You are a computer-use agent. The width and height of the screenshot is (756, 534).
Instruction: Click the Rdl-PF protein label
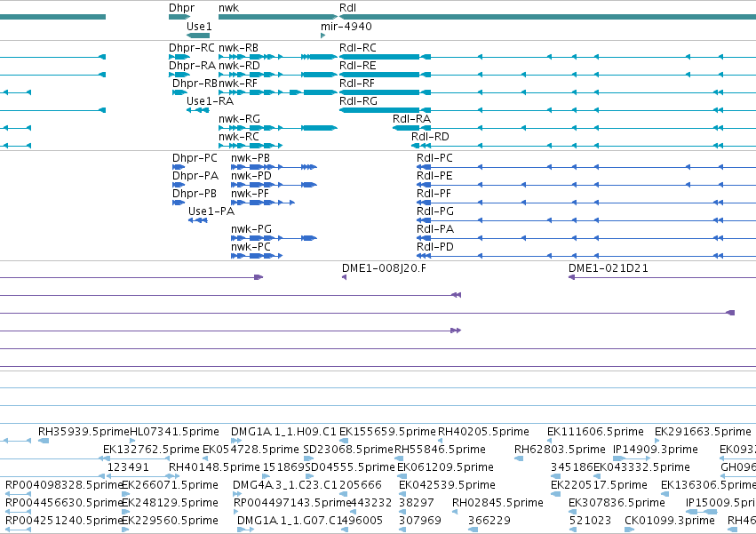click(x=434, y=194)
